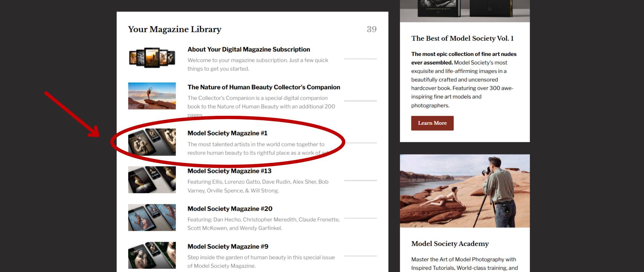The image size is (644, 272).
Task: Click the digital subscription tablets thumbnail
Action: (x=152, y=58)
